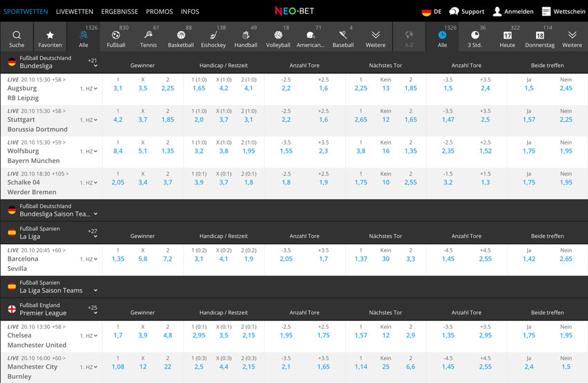
Task: Select the Heute calendar icon
Action: click(x=507, y=35)
